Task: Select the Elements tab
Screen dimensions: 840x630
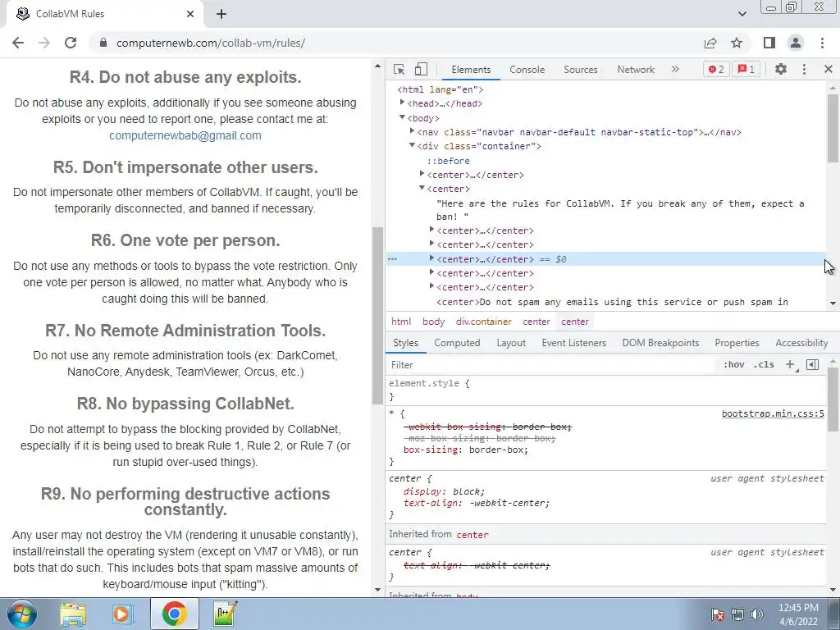Action: point(471,69)
